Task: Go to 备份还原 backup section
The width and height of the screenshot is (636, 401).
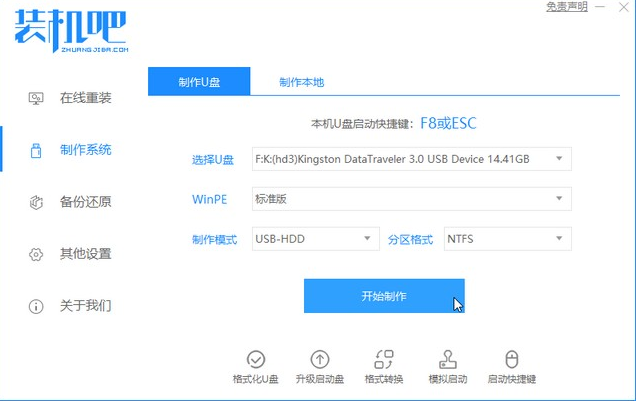Action: 72,202
